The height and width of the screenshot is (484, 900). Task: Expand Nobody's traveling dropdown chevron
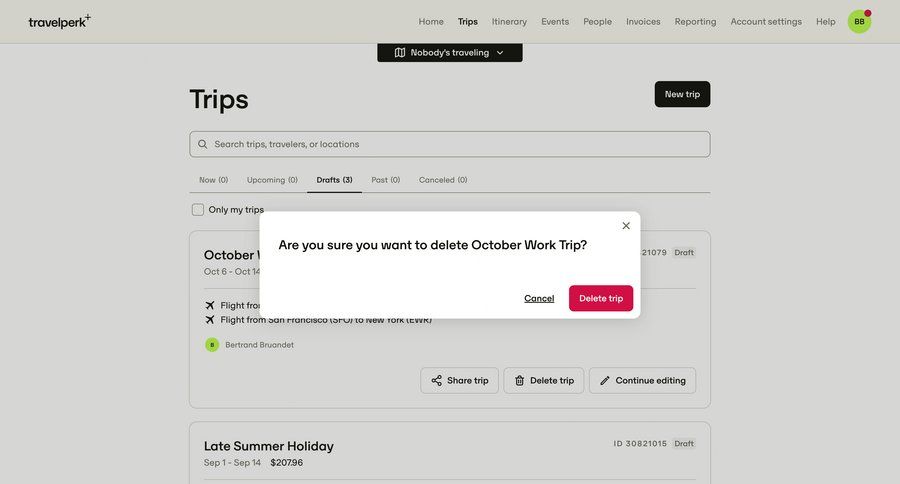(x=500, y=53)
